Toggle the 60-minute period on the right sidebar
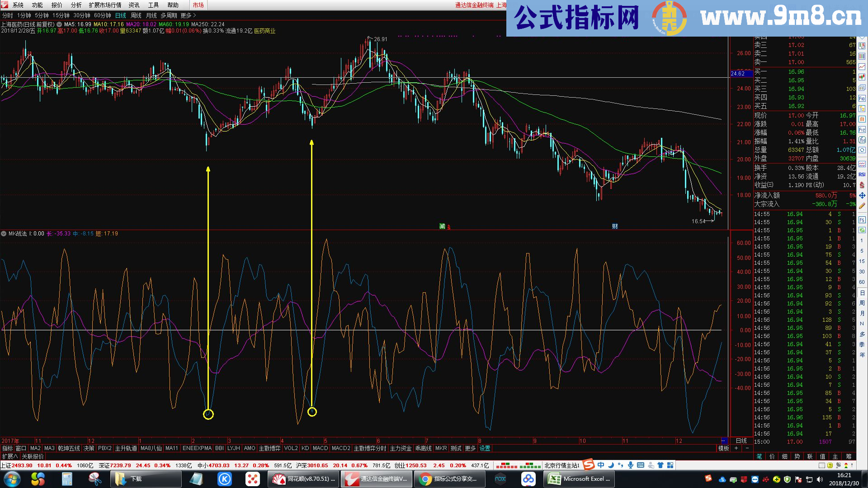868x488 pixels. pyautogui.click(x=861, y=282)
